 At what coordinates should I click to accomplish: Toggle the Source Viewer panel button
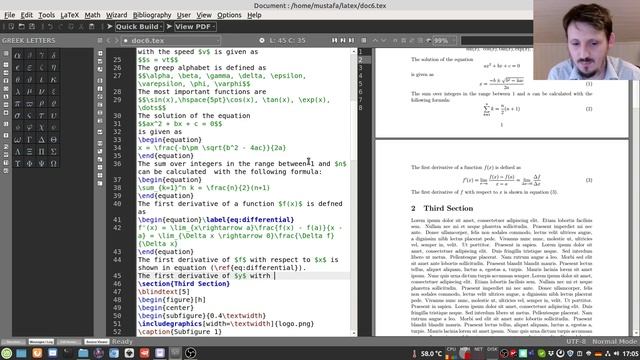coord(97,342)
